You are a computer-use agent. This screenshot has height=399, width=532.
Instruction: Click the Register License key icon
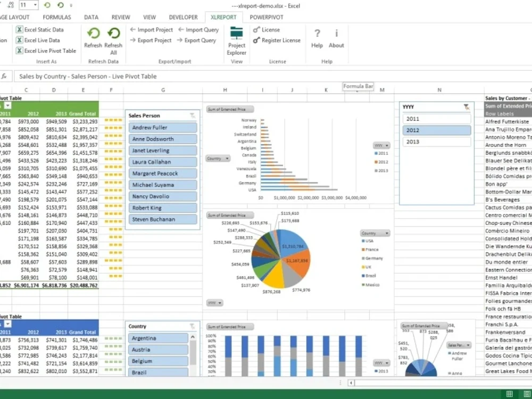point(256,40)
